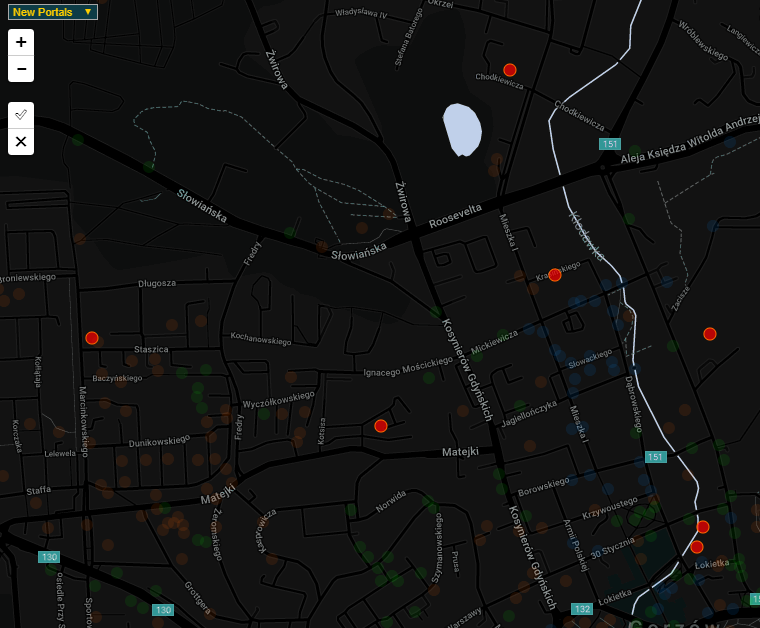Viewport: 760px width, 628px height.
Task: Select red portal marker near Chodkiewicza
Action: (x=509, y=70)
